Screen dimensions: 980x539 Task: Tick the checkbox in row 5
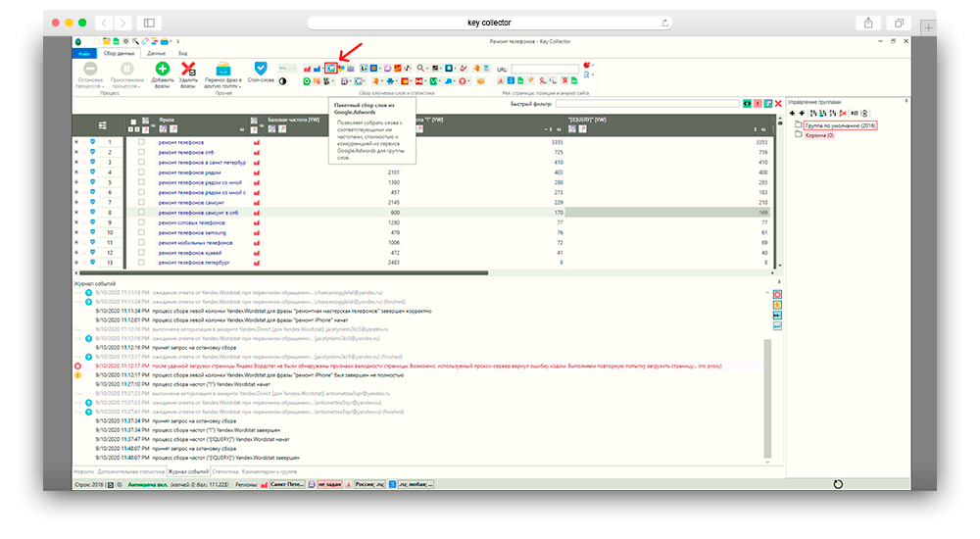(141, 182)
